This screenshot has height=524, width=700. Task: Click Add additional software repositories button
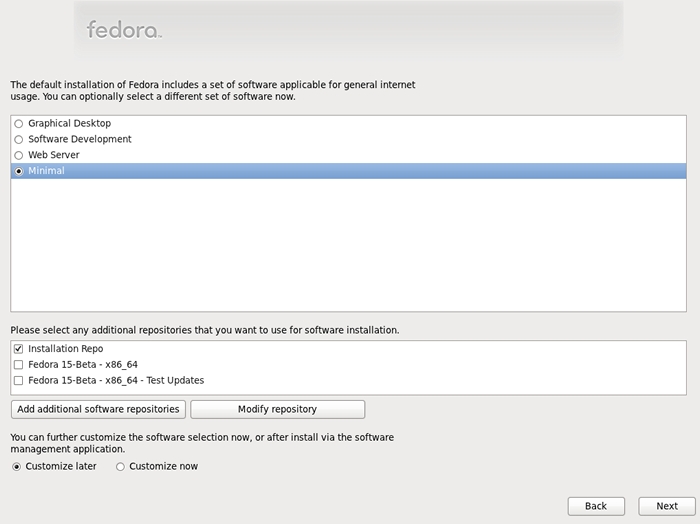tap(98, 409)
